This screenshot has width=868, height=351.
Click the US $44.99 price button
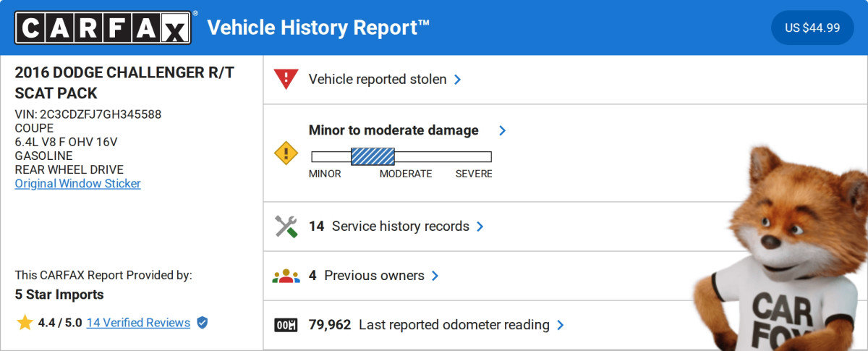[812, 28]
